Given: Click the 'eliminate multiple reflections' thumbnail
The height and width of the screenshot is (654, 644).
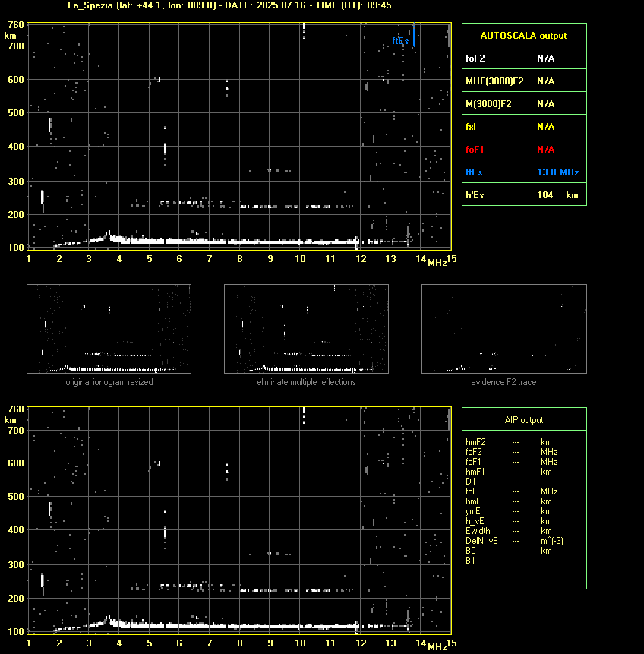Looking at the screenshot, I should [x=306, y=329].
